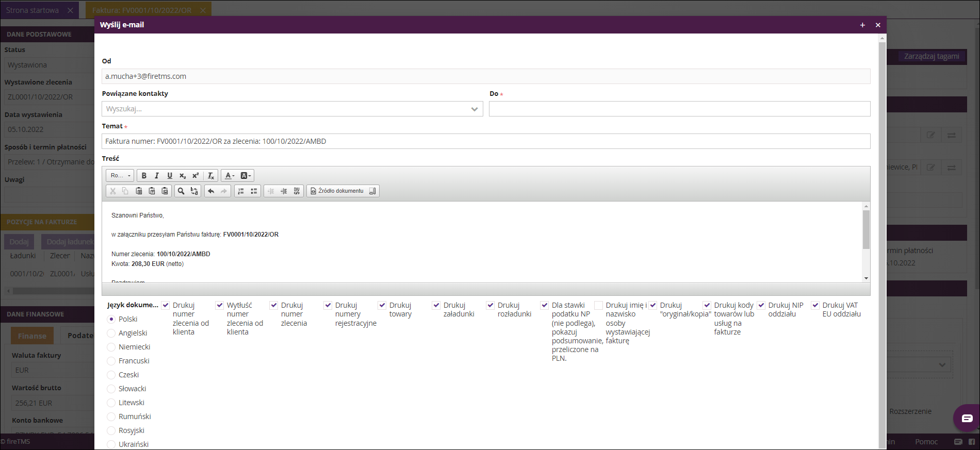980x450 pixels.
Task: Toggle Drukuj załadunki checkbox
Action: click(x=436, y=305)
